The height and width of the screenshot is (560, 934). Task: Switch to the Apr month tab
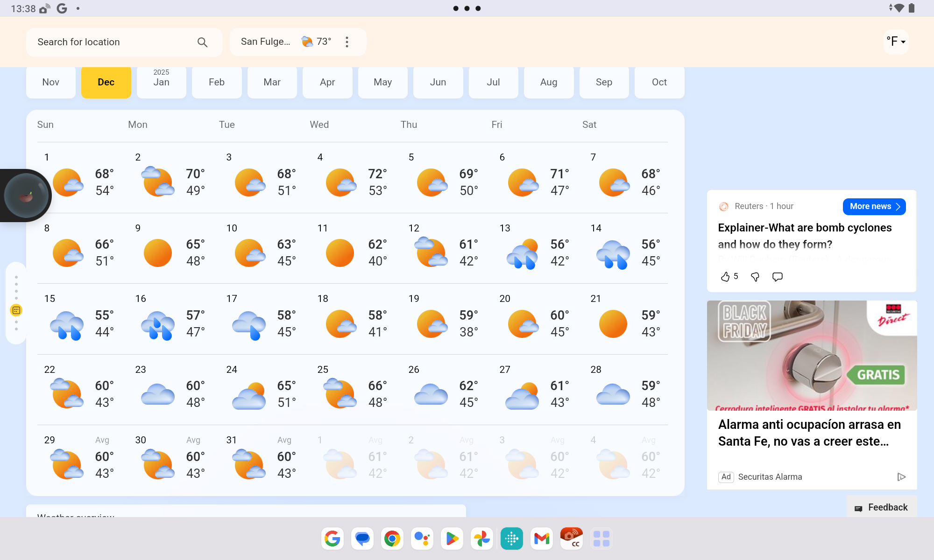tap(327, 82)
